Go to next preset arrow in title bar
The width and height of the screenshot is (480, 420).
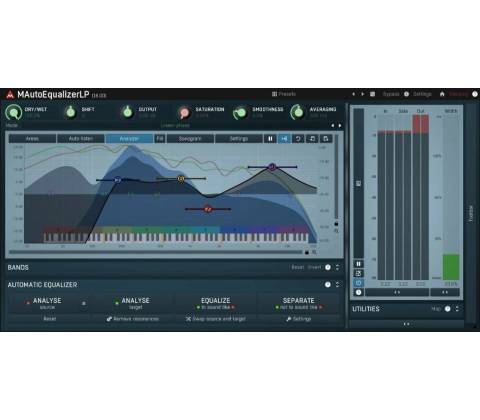pos(363,94)
